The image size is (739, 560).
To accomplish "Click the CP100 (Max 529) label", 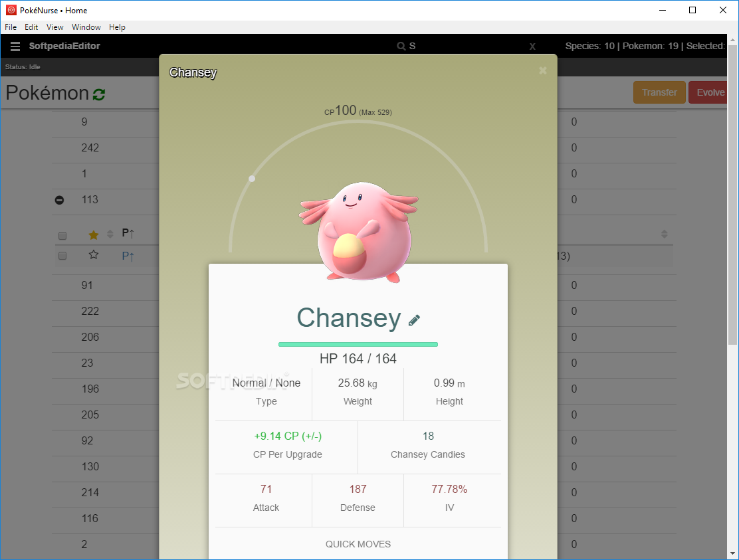I will point(358,111).
